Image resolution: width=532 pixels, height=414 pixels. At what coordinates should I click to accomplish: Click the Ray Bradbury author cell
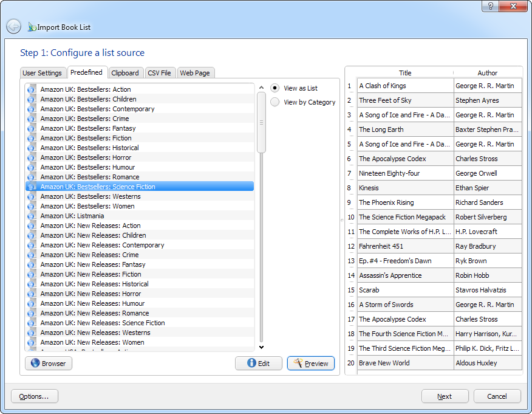click(488, 247)
